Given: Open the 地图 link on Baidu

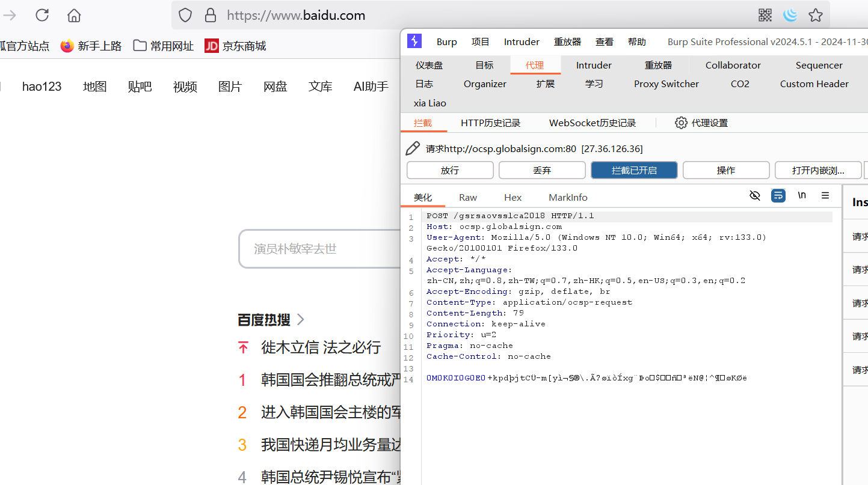Looking at the screenshot, I should click(95, 87).
